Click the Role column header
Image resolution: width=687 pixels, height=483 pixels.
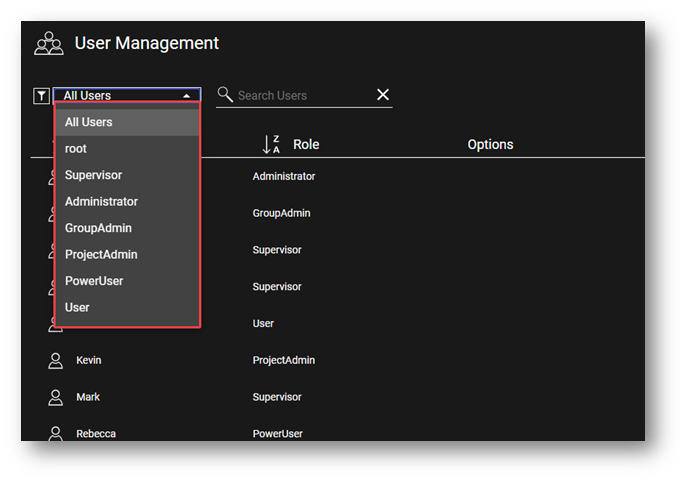pos(306,145)
